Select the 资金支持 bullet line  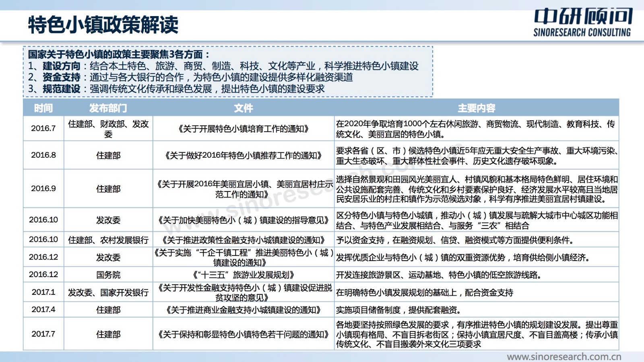[190, 77]
